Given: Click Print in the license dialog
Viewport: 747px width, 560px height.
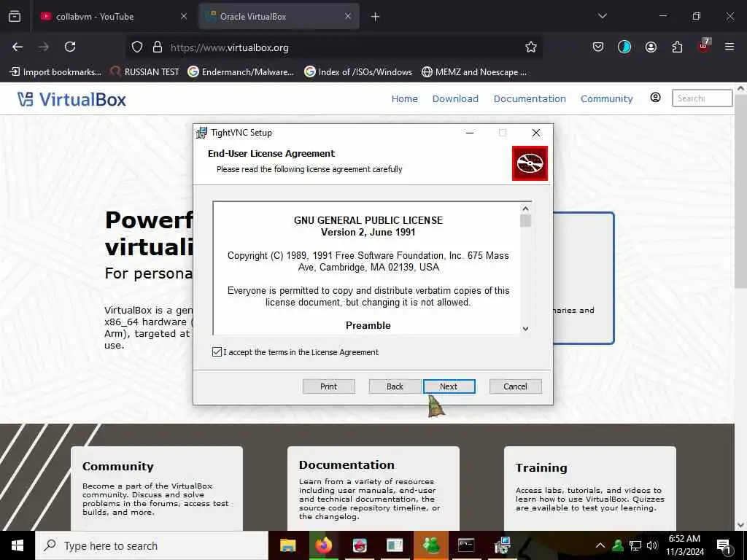Looking at the screenshot, I should coord(329,386).
